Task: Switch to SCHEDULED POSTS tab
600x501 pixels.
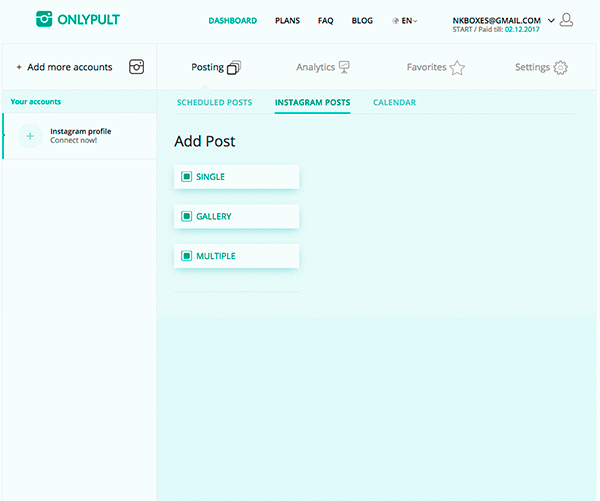Action: (215, 102)
